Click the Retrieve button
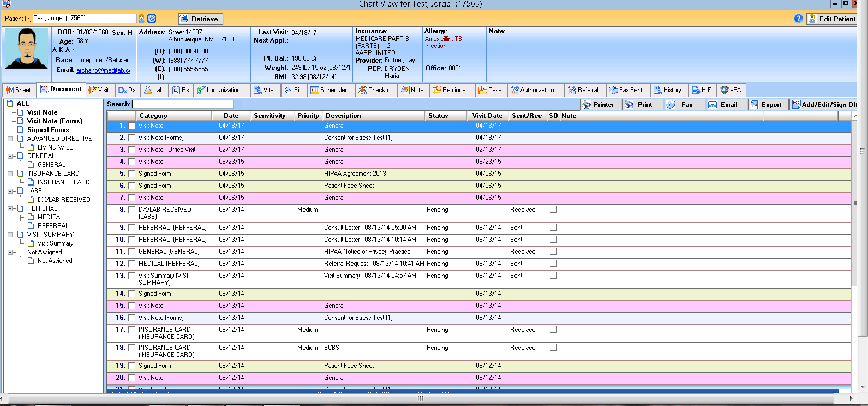 click(200, 19)
